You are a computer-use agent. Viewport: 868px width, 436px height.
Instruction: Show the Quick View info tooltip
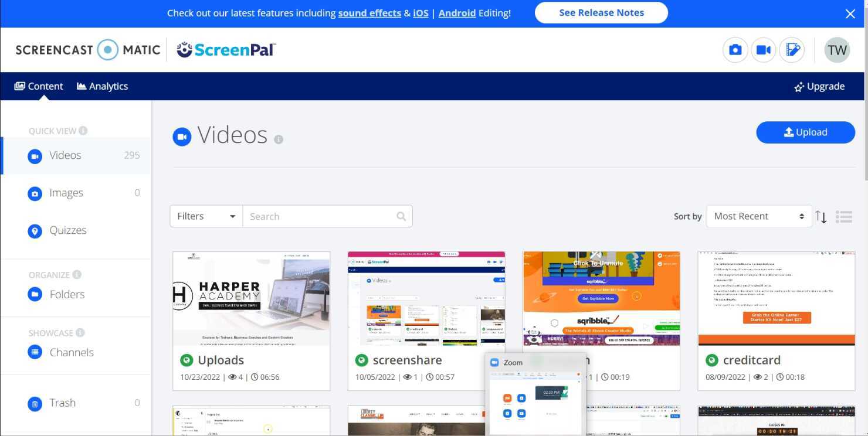[x=83, y=131]
